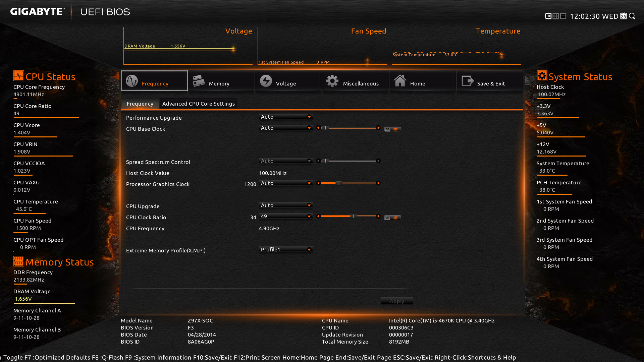The height and width of the screenshot is (362, 644).
Task: Open the Miscellaneous settings tab
Action: pos(356,80)
